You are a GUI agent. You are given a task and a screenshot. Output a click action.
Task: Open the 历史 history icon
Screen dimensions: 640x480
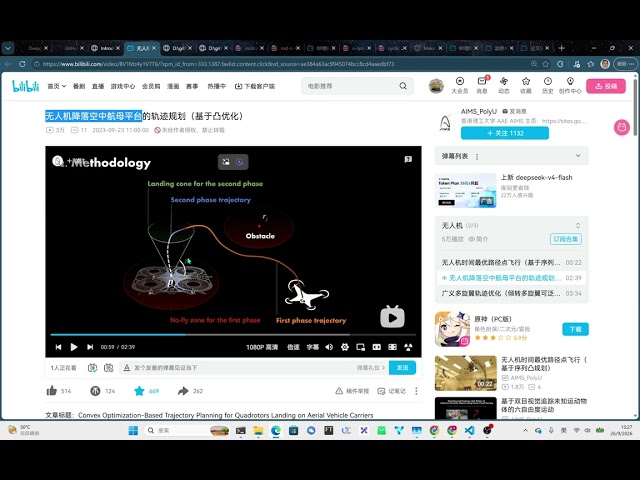tap(548, 85)
